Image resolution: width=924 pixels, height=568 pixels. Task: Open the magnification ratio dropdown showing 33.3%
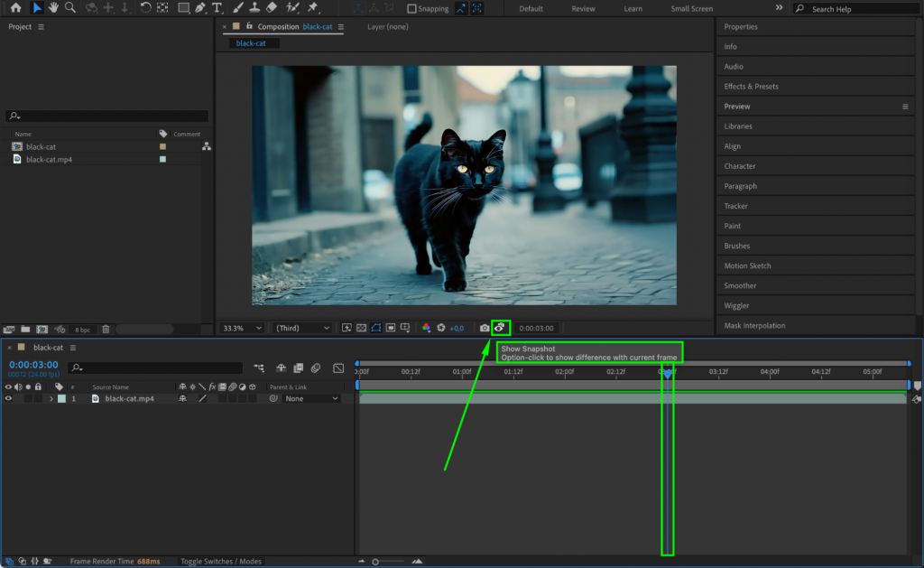coord(241,328)
